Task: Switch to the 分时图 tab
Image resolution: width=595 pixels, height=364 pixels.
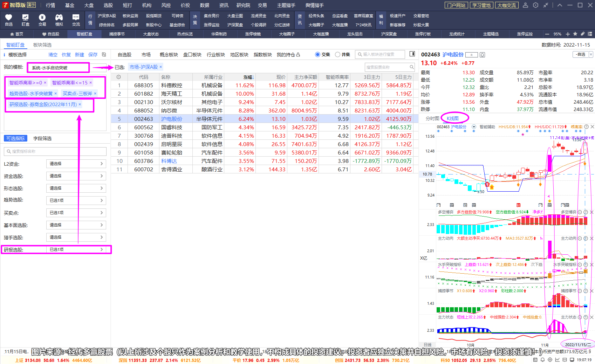Action: [432, 118]
